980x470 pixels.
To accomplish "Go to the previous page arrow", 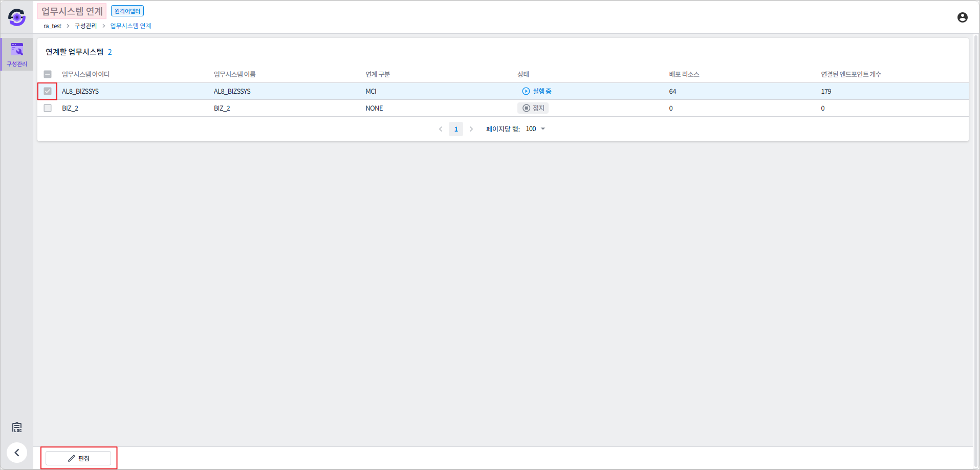I will 441,129.
